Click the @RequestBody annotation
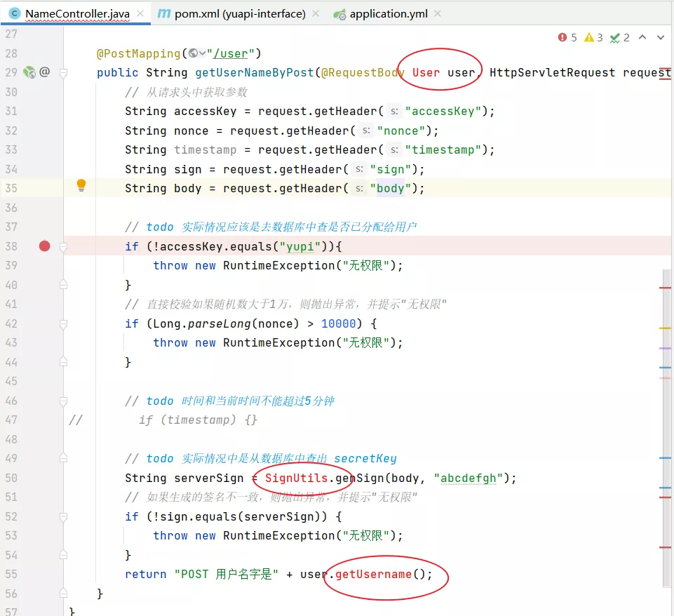 (363, 73)
